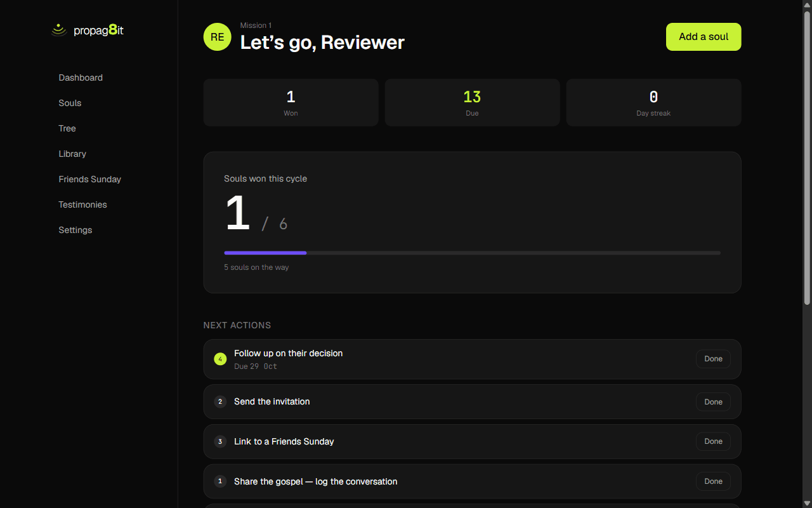
Task: Open the RE profile avatar
Action: (x=217, y=37)
